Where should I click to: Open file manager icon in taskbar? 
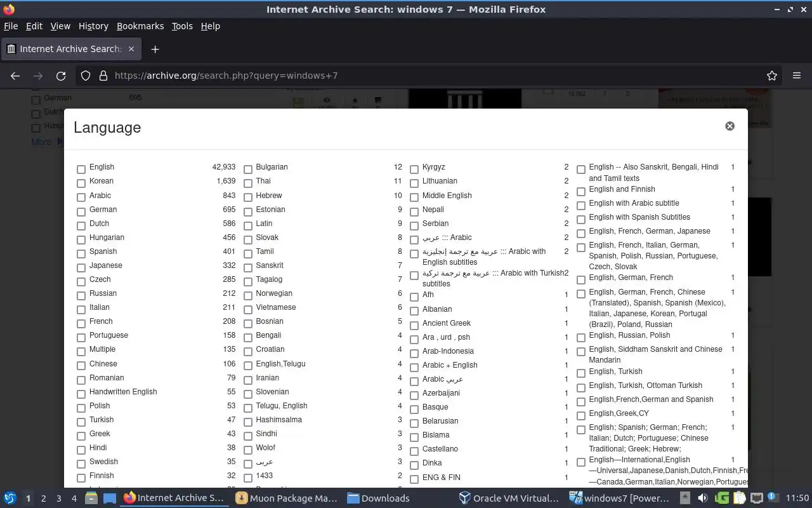tap(91, 498)
